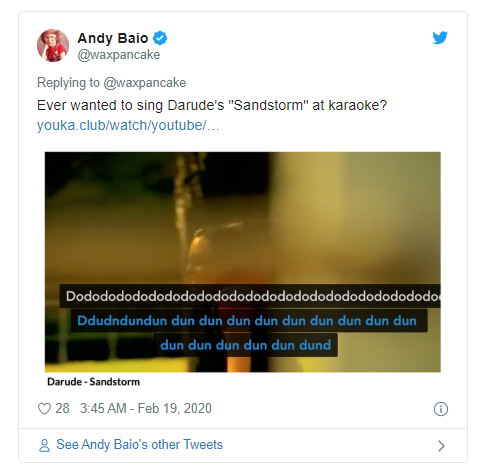Click the Andy Baio display name
This screenshot has height=471, width=488.
click(x=113, y=38)
